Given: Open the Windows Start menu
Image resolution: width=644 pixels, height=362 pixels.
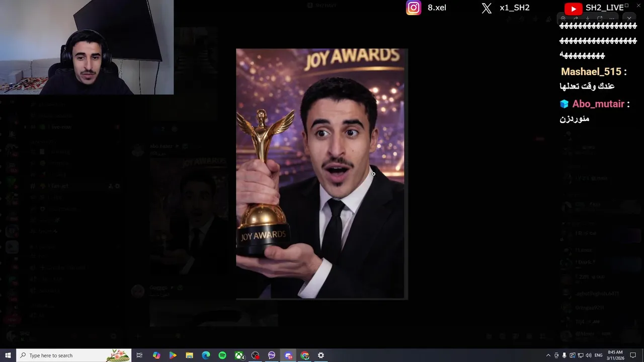Looking at the screenshot, I should pyautogui.click(x=8, y=355).
